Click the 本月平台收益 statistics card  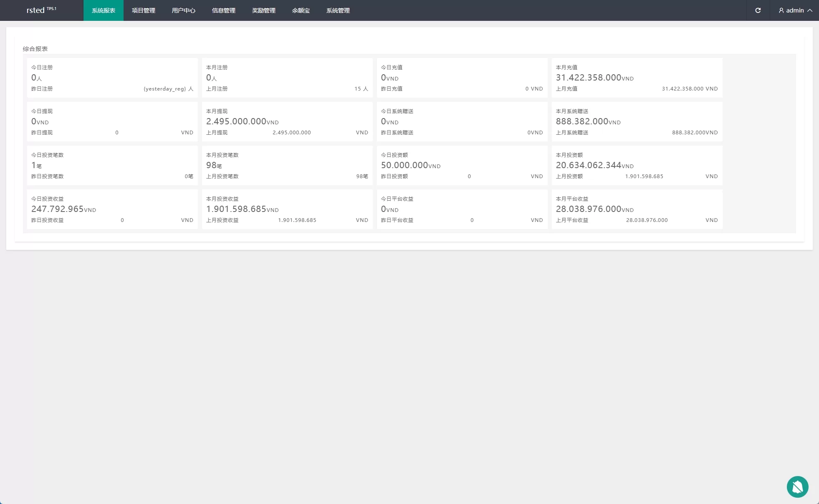point(637,209)
